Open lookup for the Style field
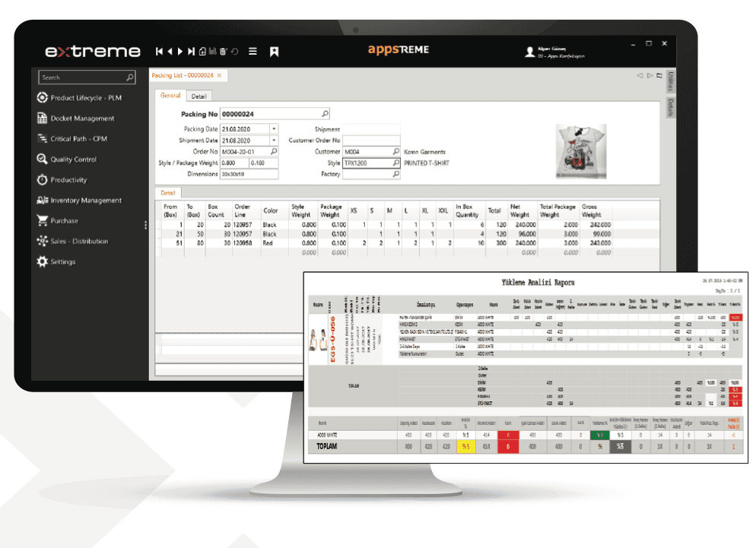This screenshot has height=548, width=756. [x=395, y=163]
